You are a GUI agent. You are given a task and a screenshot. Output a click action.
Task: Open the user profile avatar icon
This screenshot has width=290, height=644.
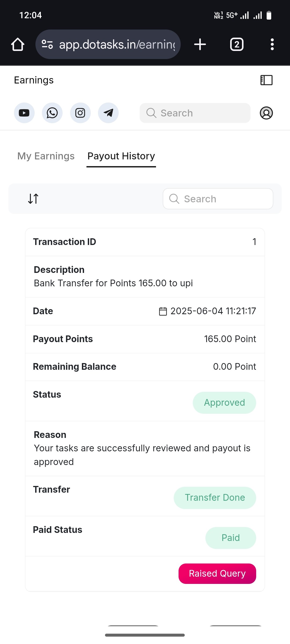click(266, 113)
